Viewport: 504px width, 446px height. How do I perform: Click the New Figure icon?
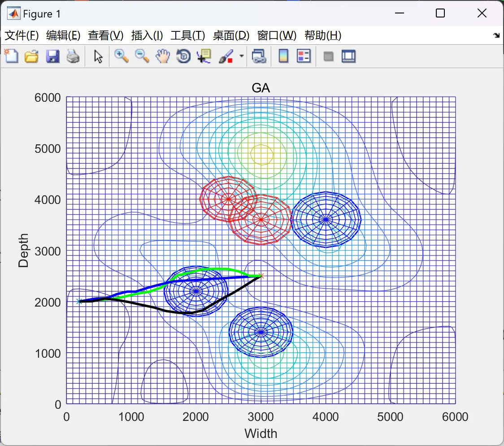click(11, 56)
